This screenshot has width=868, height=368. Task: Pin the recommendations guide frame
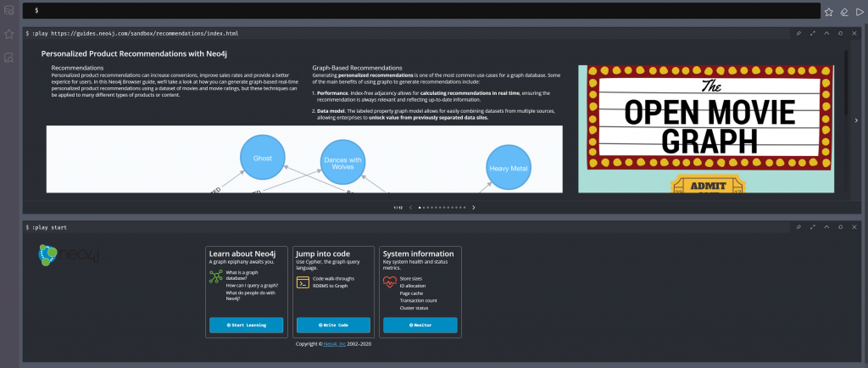[798, 33]
